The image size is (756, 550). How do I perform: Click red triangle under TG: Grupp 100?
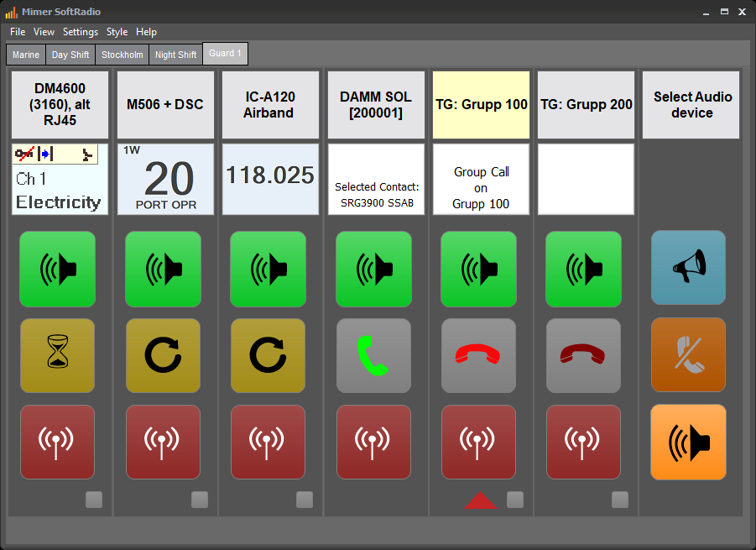point(480,501)
